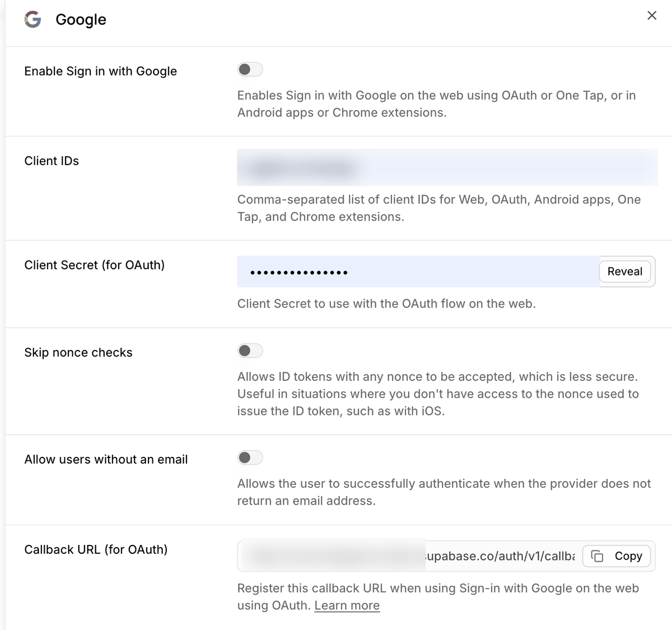This screenshot has width=672, height=630.
Task: Click the Client Secret description text
Action: click(386, 304)
